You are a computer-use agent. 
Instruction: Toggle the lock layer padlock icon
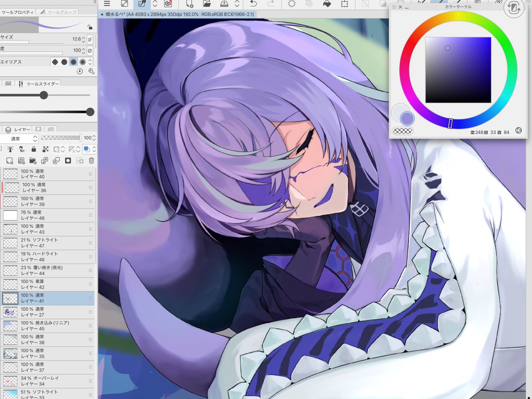[x=33, y=150]
